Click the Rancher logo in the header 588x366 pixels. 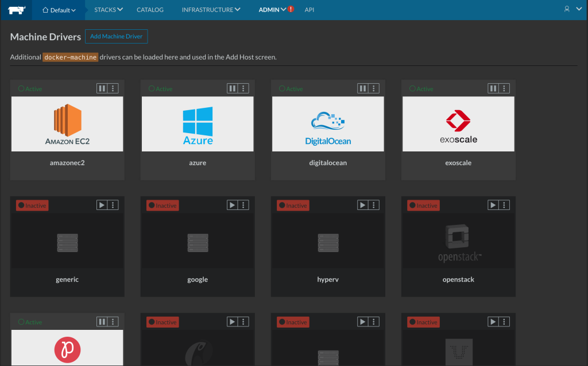tap(16, 9)
